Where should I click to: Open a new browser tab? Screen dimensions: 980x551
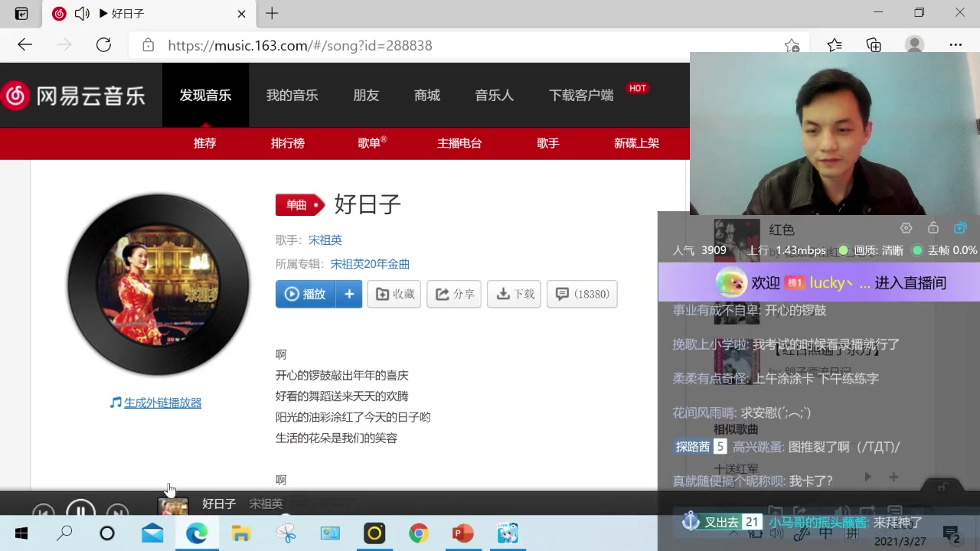coord(272,13)
